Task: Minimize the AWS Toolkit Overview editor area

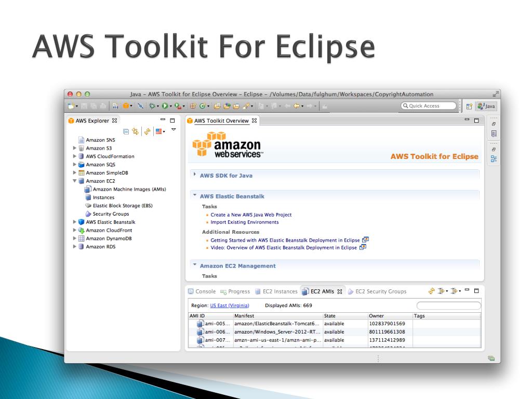Action: pos(467,120)
